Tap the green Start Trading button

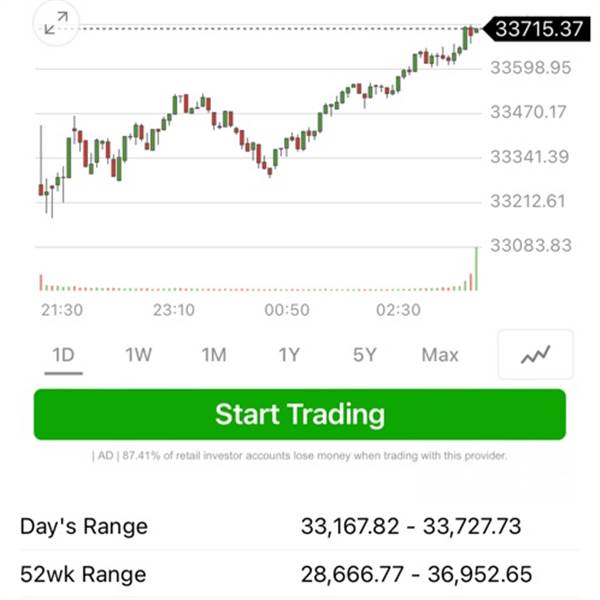tap(300, 414)
